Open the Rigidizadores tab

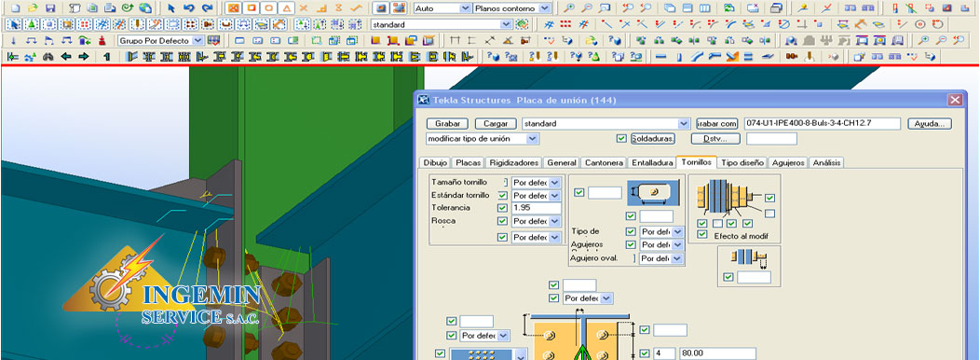[x=513, y=163]
